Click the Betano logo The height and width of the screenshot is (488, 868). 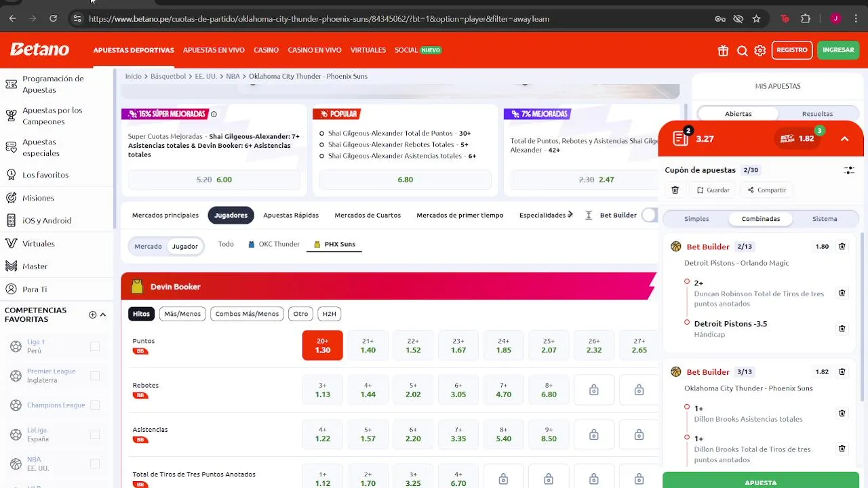pos(39,49)
